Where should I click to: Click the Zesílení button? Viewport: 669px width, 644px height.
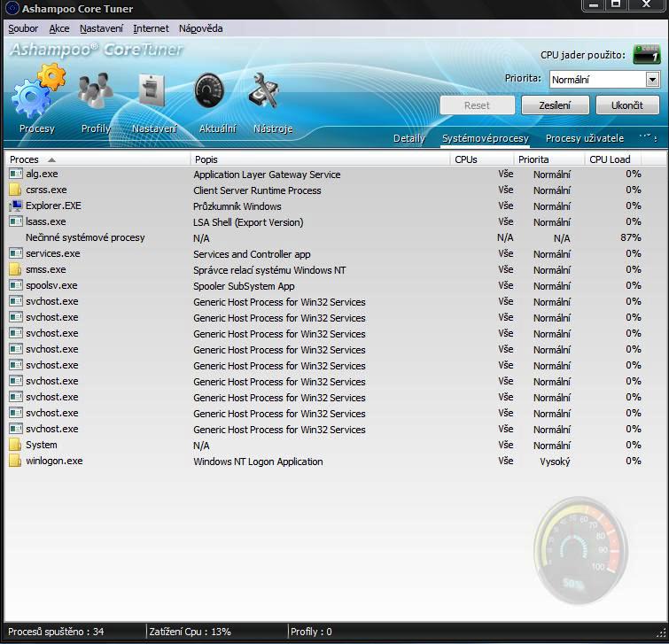pos(555,105)
